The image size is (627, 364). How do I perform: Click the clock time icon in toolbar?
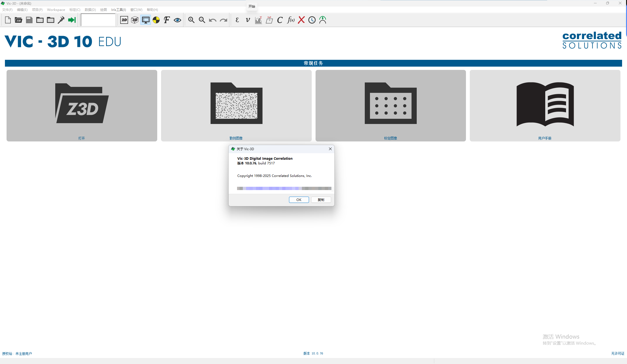pyautogui.click(x=312, y=20)
